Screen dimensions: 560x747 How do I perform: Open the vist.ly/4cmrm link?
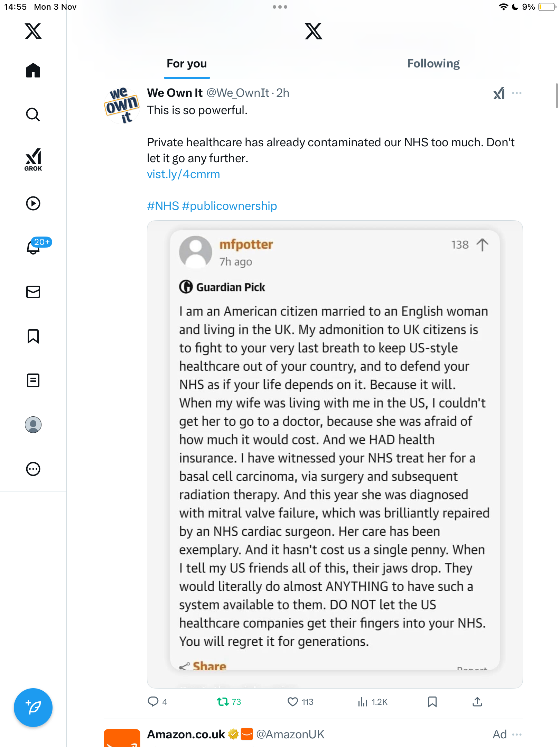point(184,174)
